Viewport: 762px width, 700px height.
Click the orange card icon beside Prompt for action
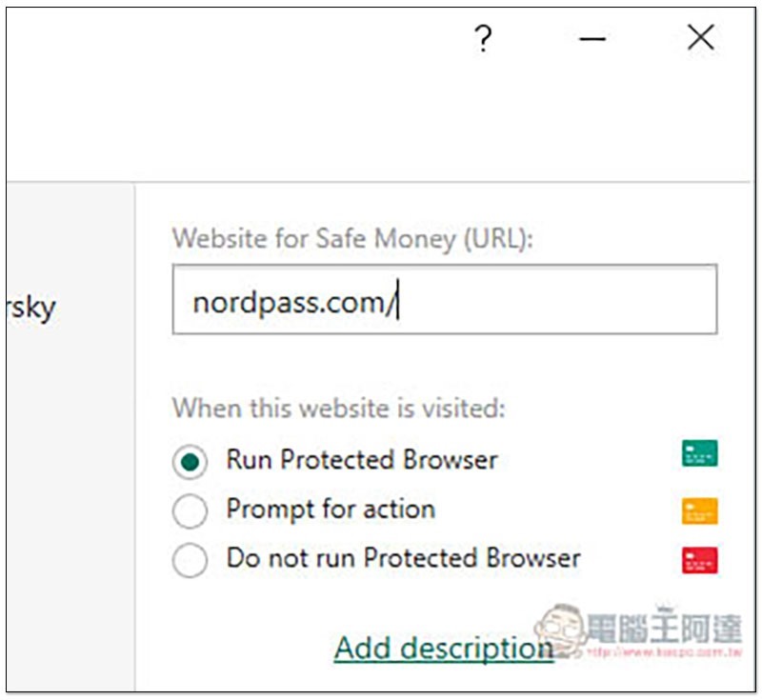point(699,511)
